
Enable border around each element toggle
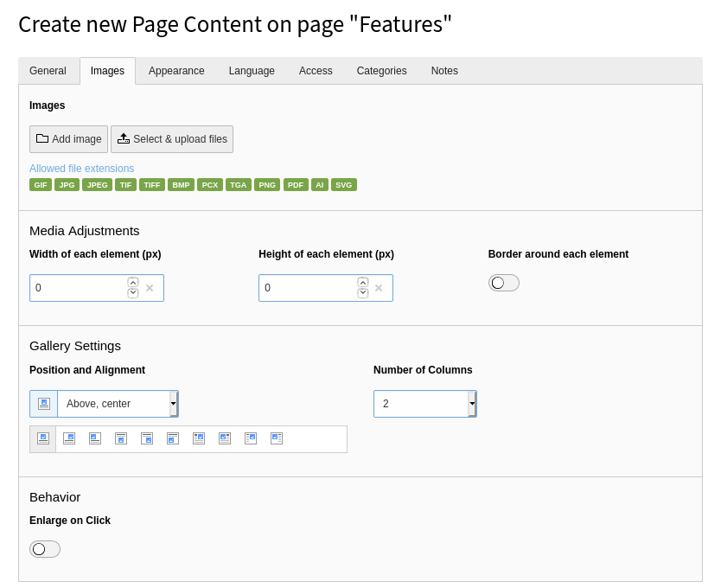point(503,283)
